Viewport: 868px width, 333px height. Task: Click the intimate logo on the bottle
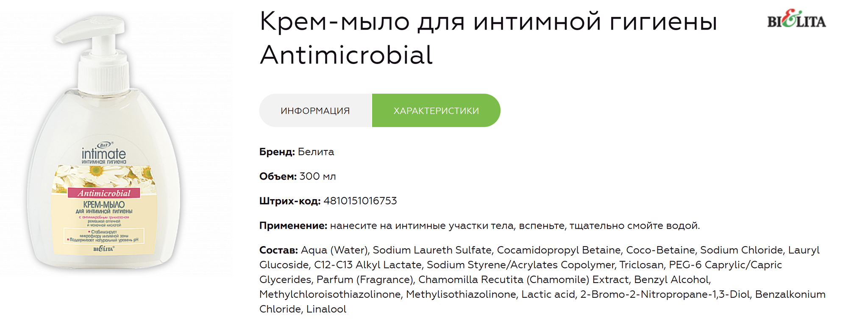tap(104, 153)
